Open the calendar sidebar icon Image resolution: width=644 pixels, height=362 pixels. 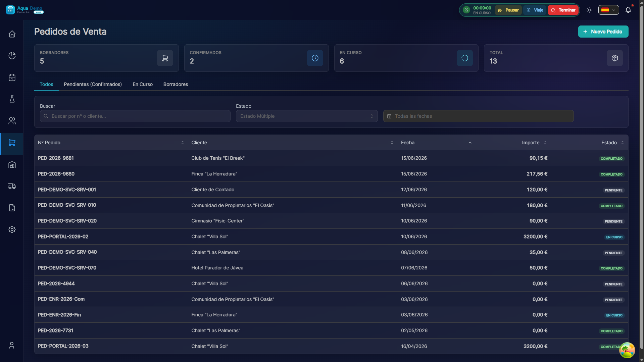tap(12, 77)
